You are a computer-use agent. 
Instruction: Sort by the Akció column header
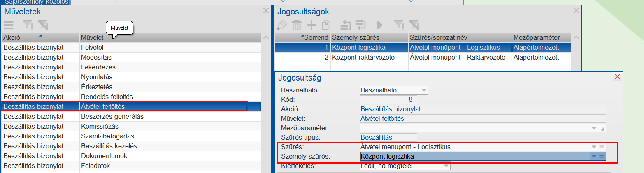coord(40,38)
